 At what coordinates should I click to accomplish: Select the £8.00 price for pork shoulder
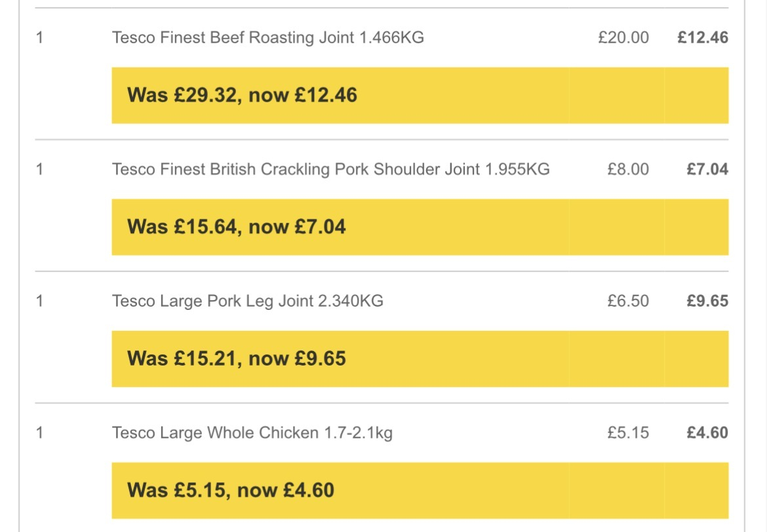point(627,169)
